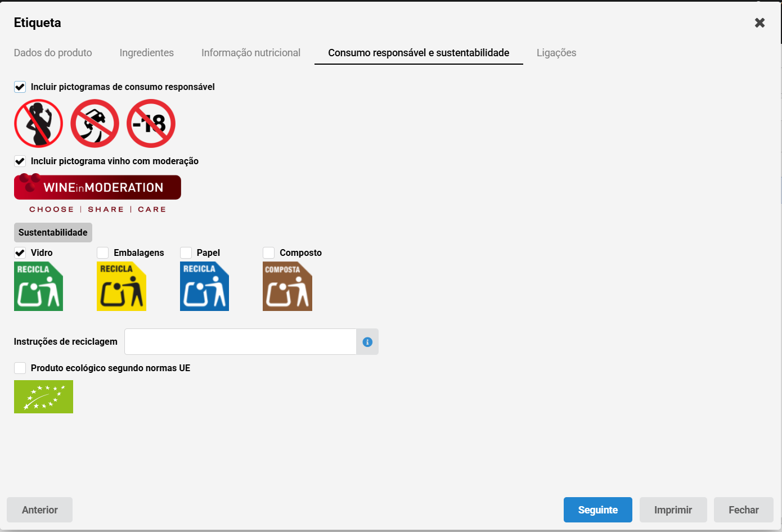The height and width of the screenshot is (532, 782).
Task: Select Consumo responsável e sustentabilidade tab
Action: tap(419, 53)
